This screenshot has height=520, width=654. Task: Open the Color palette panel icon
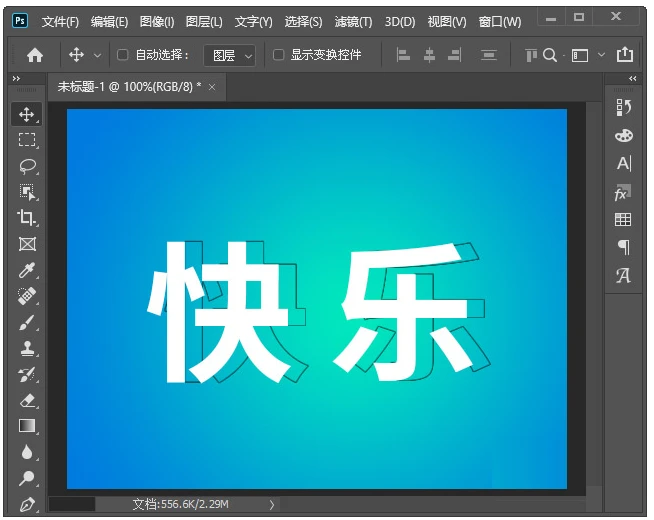(x=624, y=136)
